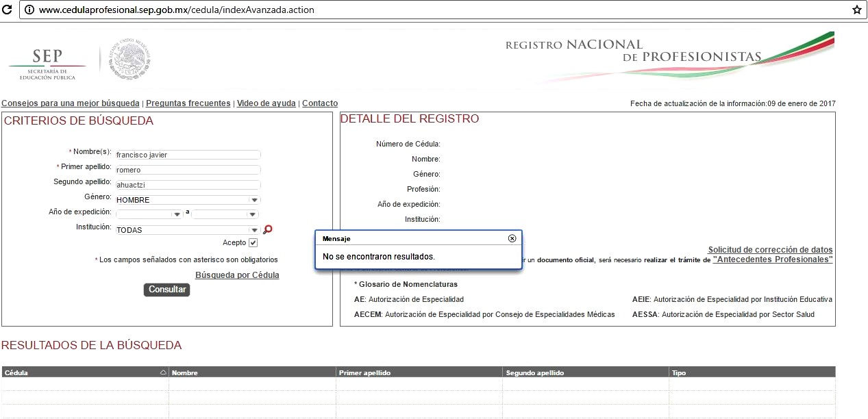Click the red magnifier icon beside Institución
The image size is (868, 419).
tap(268, 230)
